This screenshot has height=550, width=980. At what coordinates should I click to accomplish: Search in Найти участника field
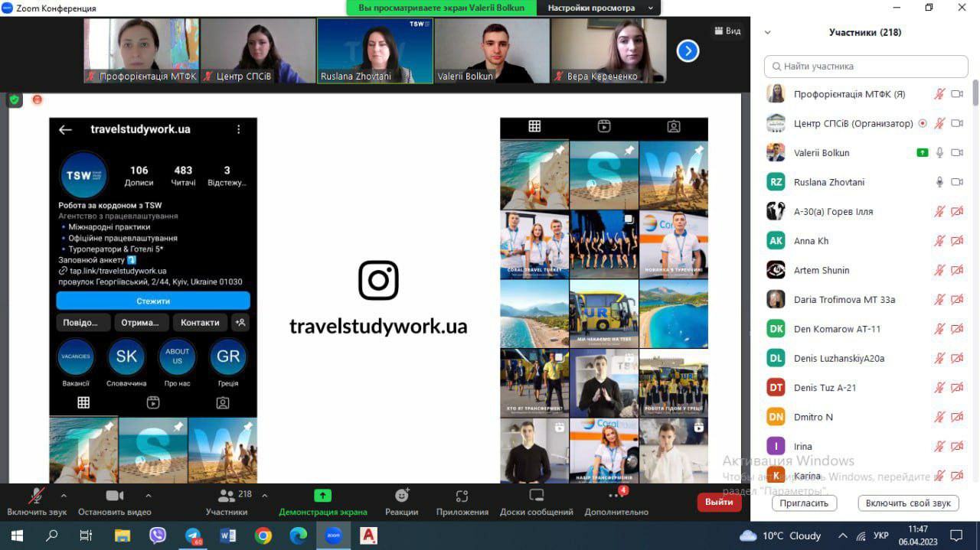(866, 67)
